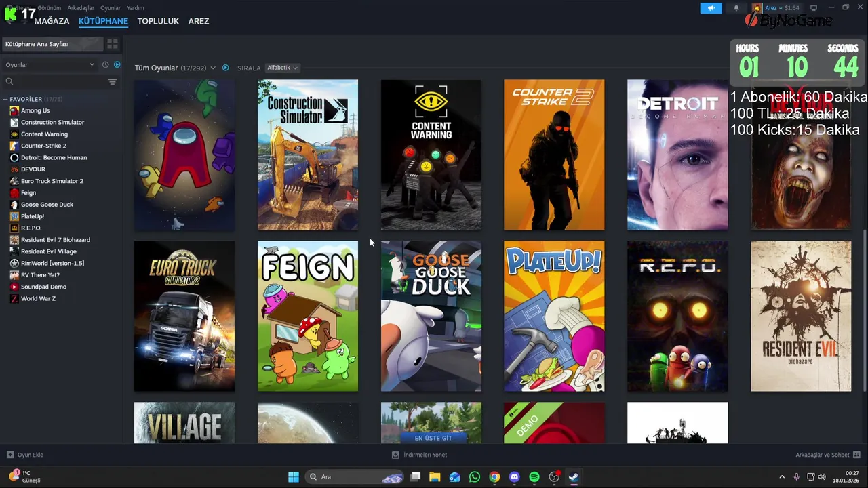Image resolution: width=868 pixels, height=488 pixels.
Task: Select RimWorld [version-1.5] in sidebar
Action: pos(52,263)
